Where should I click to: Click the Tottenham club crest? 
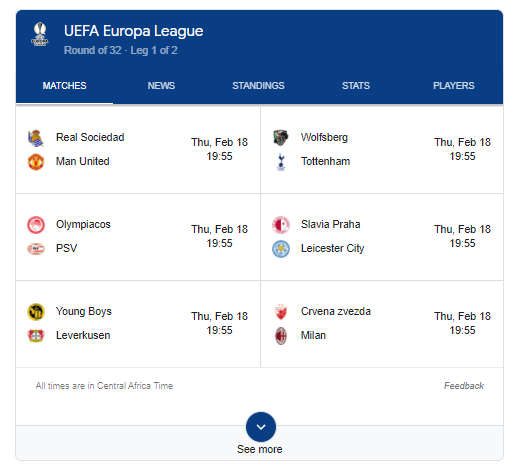281,162
